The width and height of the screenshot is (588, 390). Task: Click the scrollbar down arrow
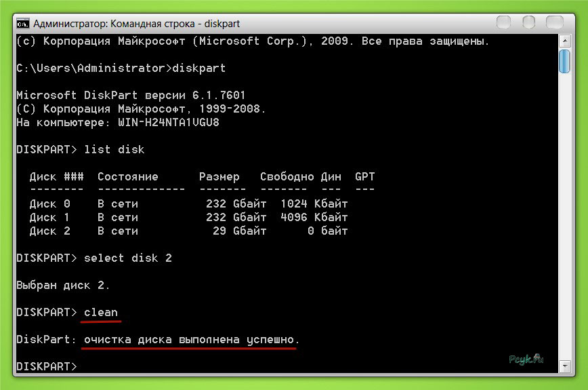[x=565, y=366]
